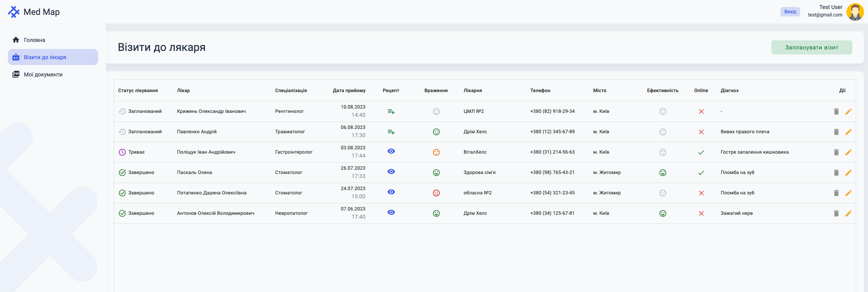The image size is (868, 292).
Task: Click Online red cross for Крижень Олександр
Action: click(x=701, y=112)
